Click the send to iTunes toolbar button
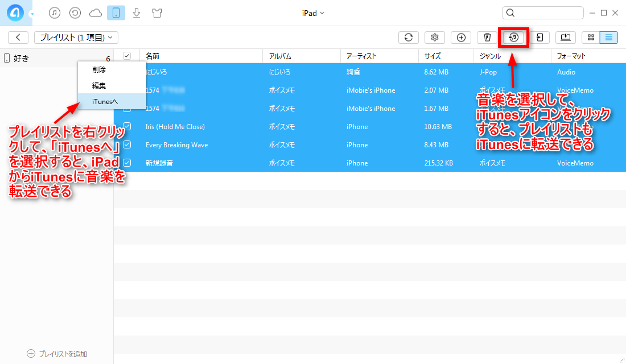The image size is (626, 364). pos(513,38)
